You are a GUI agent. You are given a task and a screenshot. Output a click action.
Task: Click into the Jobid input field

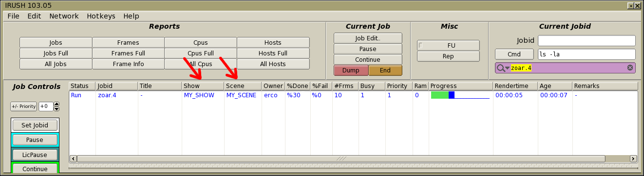(x=587, y=40)
